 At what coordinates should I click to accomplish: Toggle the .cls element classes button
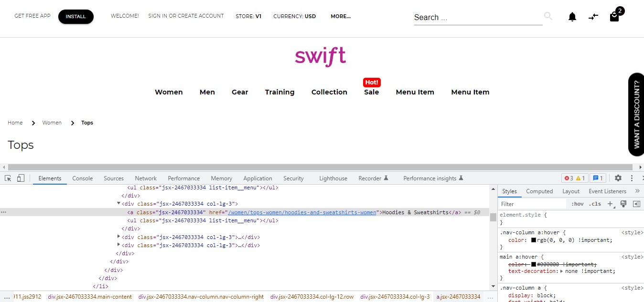pyautogui.click(x=595, y=204)
